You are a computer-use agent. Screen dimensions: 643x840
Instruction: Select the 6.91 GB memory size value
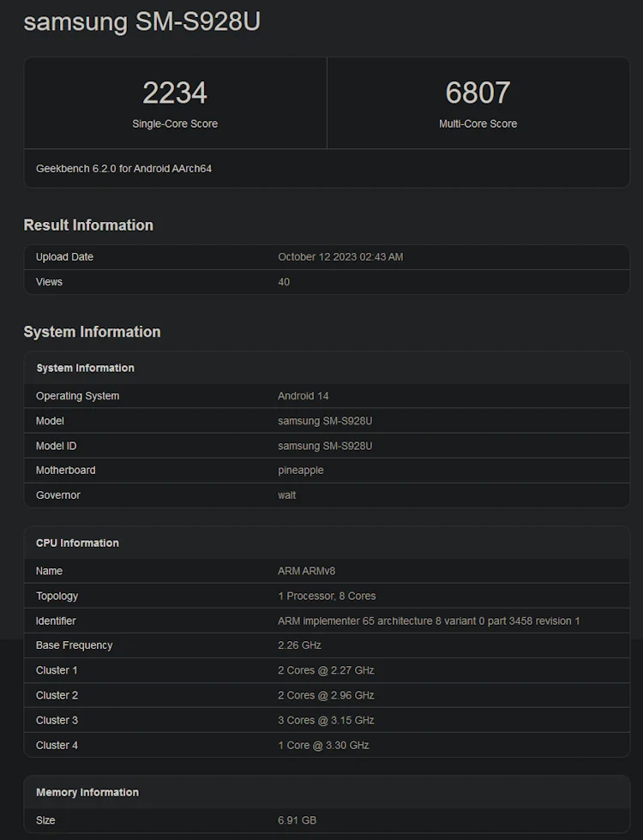(x=297, y=820)
